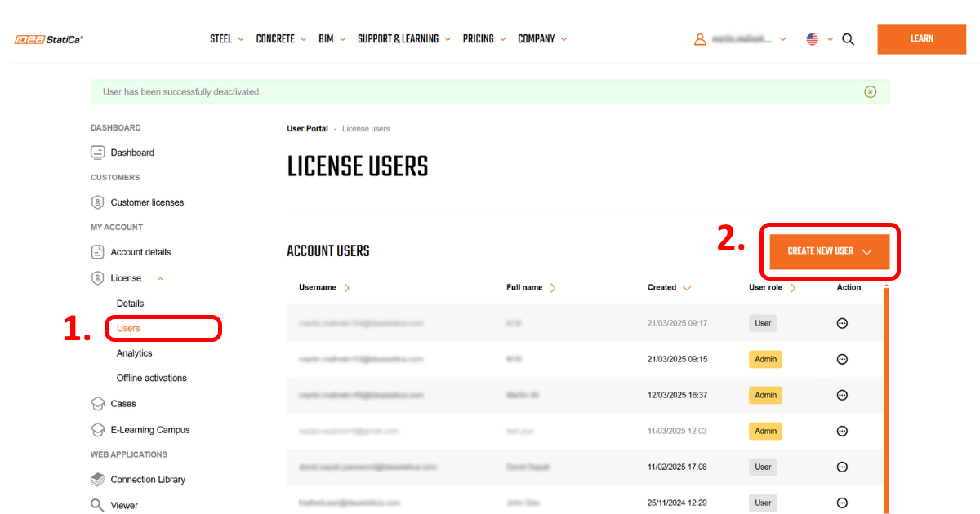The width and height of the screenshot is (980, 514).
Task: Sort the table by User role arrow
Action: [792, 288]
